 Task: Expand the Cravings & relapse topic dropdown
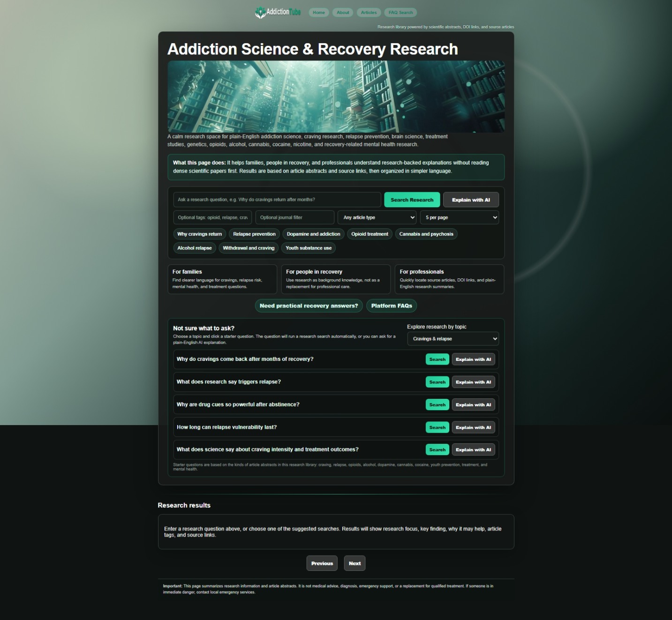(x=453, y=339)
